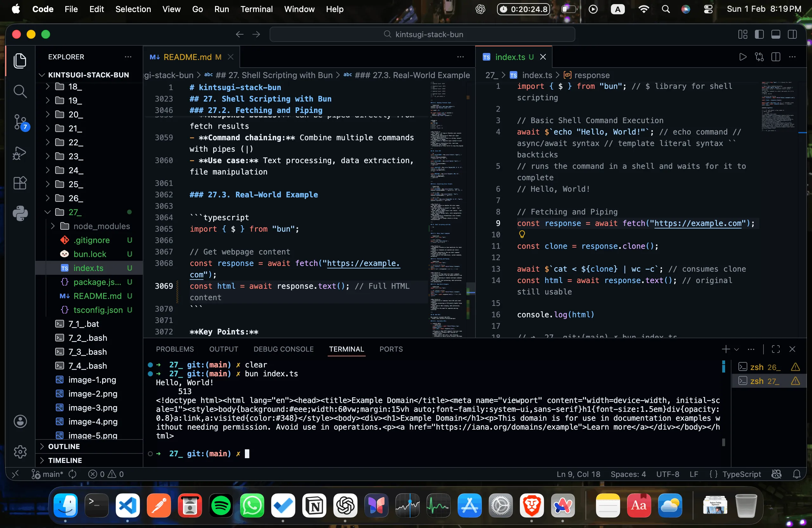Image resolution: width=812 pixels, height=528 pixels.
Task: Toggle the primary side bar layout button
Action: pos(759,35)
